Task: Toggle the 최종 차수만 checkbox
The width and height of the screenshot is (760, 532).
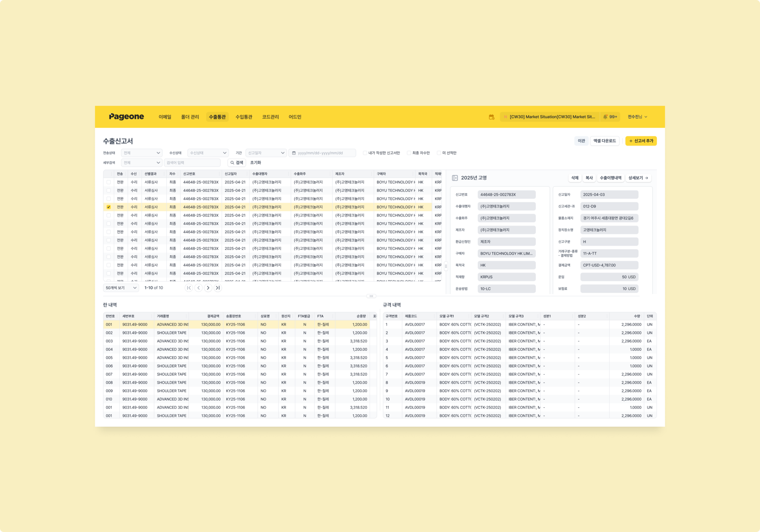Action: pos(409,153)
